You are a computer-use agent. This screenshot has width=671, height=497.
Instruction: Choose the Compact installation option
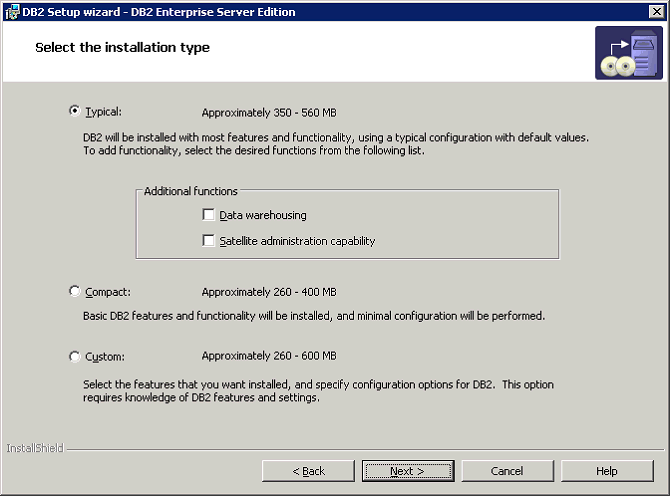[x=75, y=292]
